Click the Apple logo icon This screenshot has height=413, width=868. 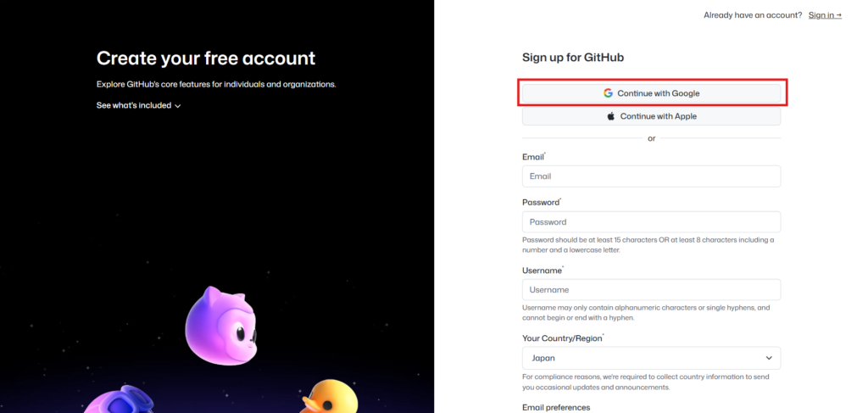(x=611, y=116)
